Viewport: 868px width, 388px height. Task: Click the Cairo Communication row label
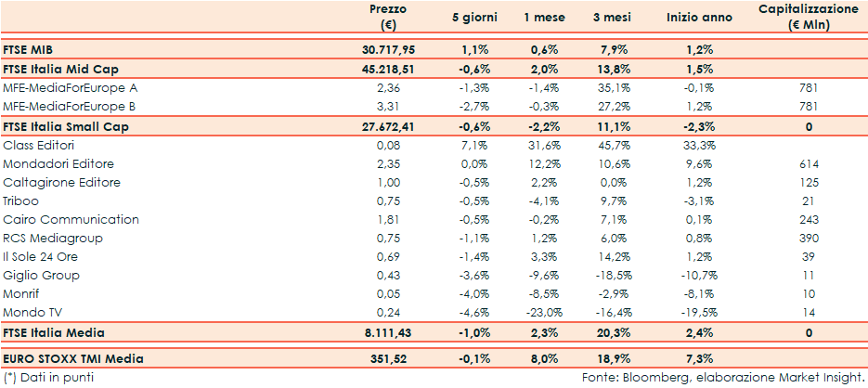tap(71, 220)
